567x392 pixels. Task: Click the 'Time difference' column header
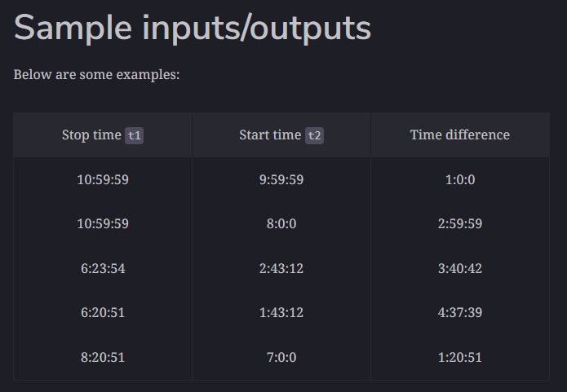click(460, 135)
